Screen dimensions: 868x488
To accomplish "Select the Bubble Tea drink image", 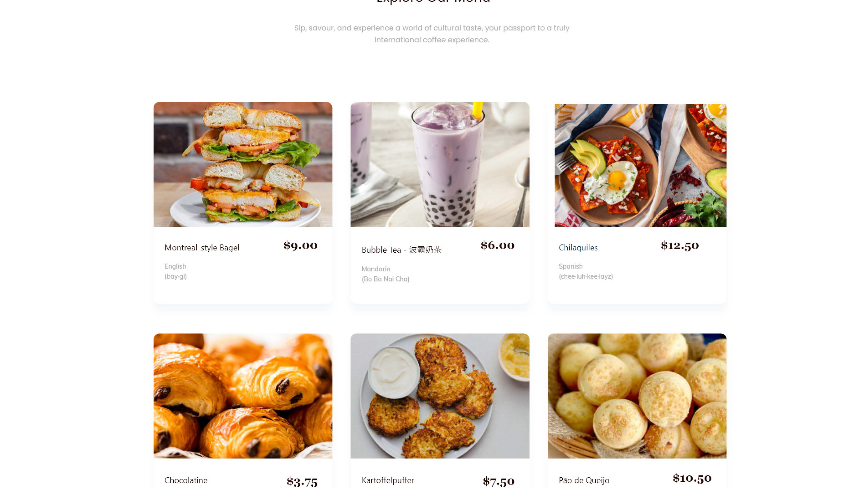I will pyautogui.click(x=440, y=164).
